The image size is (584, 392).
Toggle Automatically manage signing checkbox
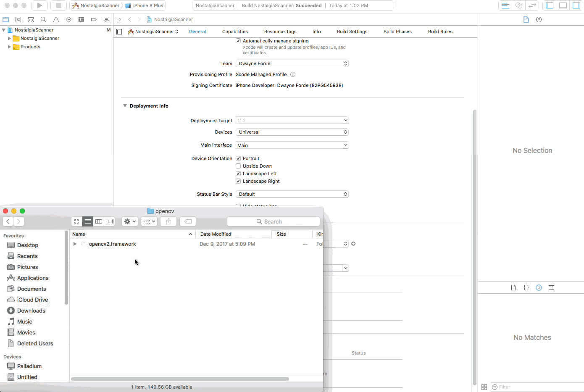tap(238, 41)
